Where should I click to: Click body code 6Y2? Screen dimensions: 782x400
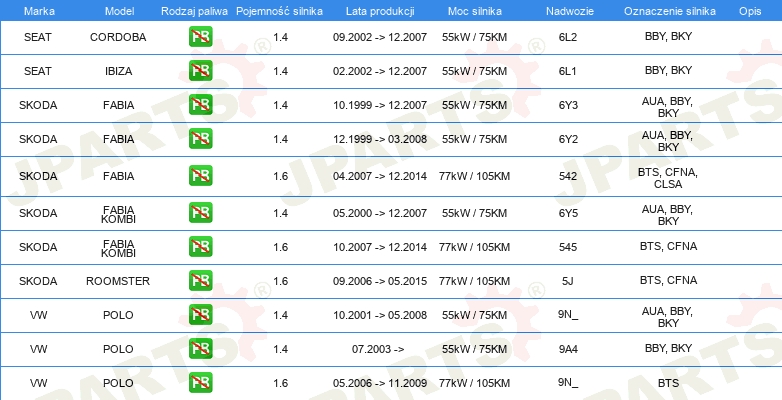tap(568, 139)
